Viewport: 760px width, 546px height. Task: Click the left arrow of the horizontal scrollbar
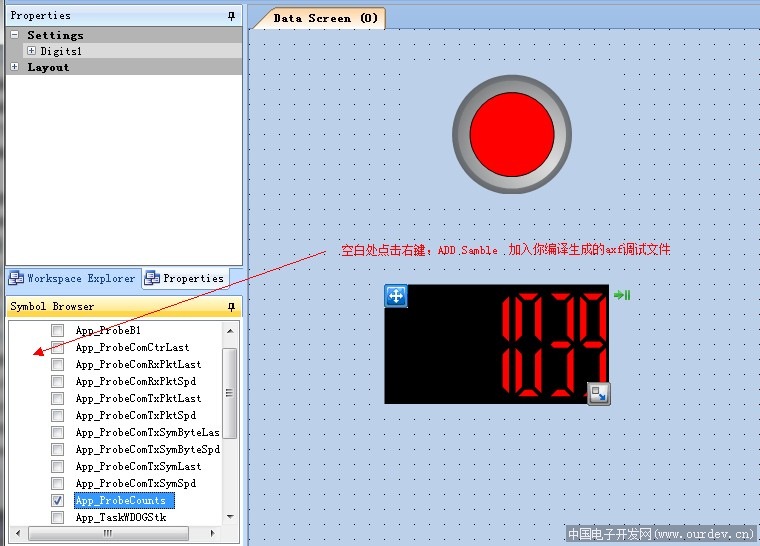18,533
